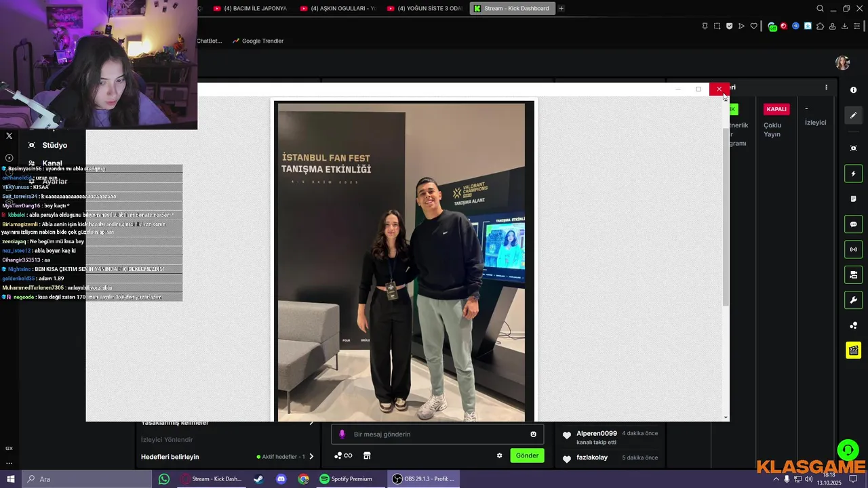Open chat settings gear beside Gönder

point(500,455)
